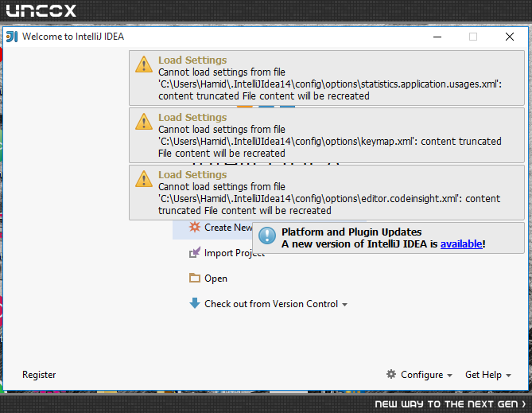532x413 pixels.
Task: Open the 'available' update link
Action: (461, 244)
